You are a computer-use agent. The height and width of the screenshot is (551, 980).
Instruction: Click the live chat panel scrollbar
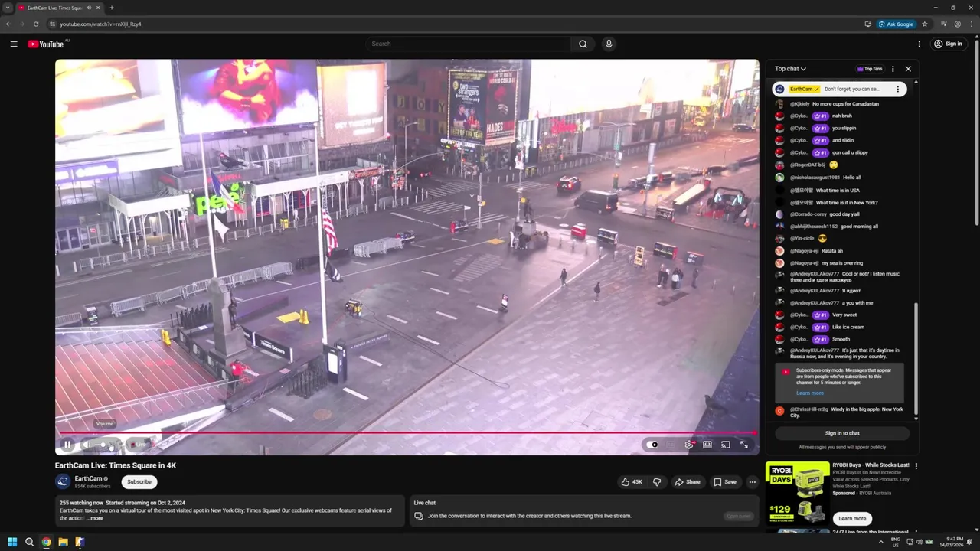916,360
